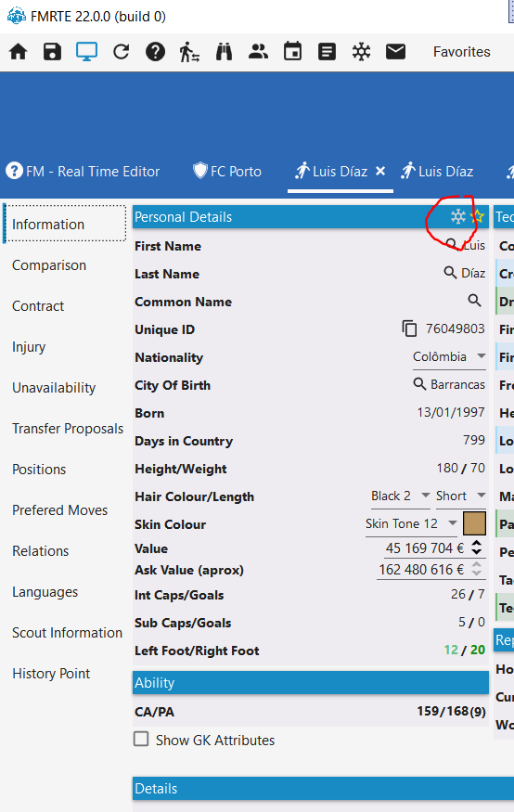Image resolution: width=514 pixels, height=812 pixels.
Task: Click the skin colour swatch
Action: coord(474,523)
